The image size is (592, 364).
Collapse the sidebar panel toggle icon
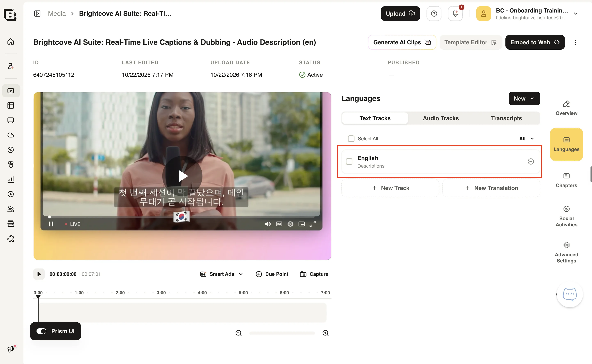click(37, 14)
